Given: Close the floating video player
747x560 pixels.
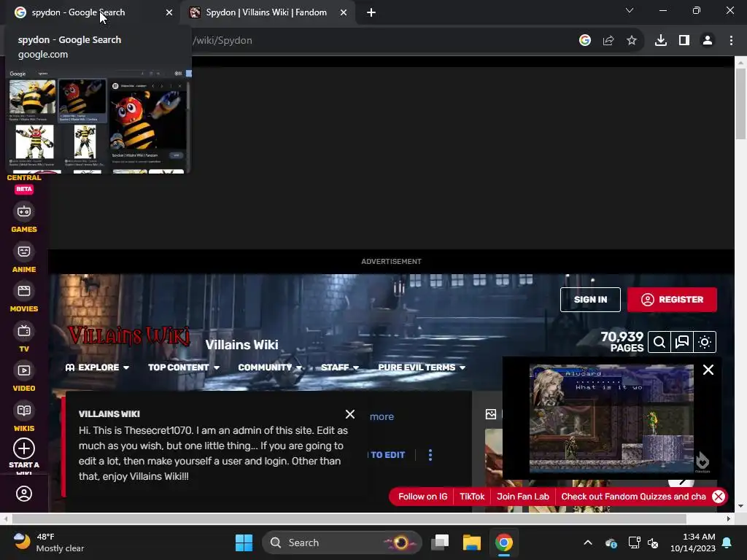Looking at the screenshot, I should click(x=708, y=370).
